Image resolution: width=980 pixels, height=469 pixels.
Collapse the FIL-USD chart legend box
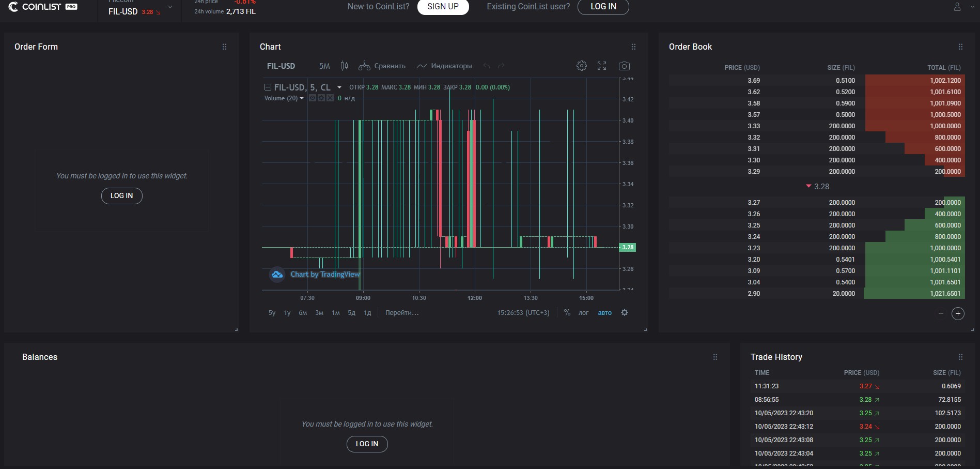[x=268, y=87]
